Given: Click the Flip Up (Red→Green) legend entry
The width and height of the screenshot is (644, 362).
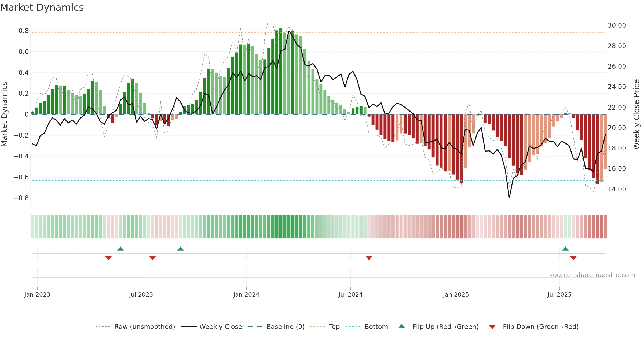Looking at the screenshot, I should [x=438, y=327].
